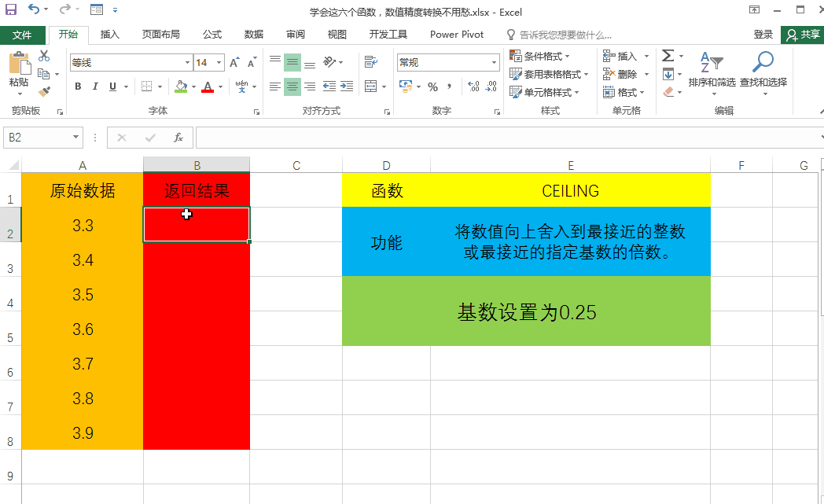
Task: Click the Save icon in quick access toolbar
Action: coord(10,9)
